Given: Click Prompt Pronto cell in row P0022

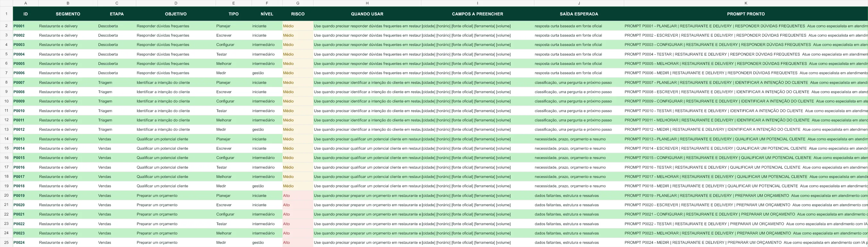Looking at the screenshot, I should coord(746,224).
